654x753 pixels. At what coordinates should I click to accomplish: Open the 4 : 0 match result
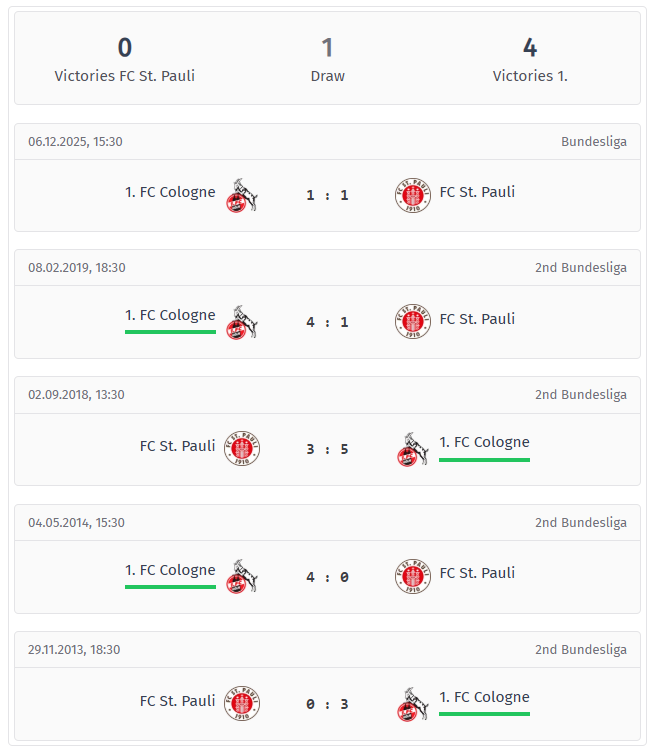tap(327, 576)
